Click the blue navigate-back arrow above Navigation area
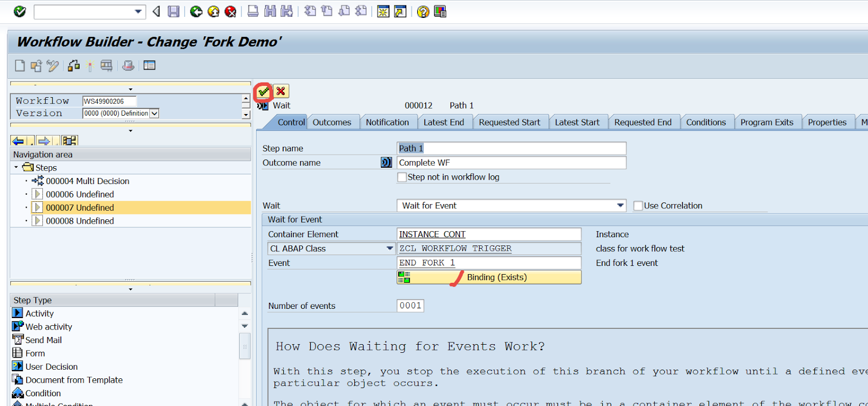Screen dimensions: 868x406 (18, 141)
